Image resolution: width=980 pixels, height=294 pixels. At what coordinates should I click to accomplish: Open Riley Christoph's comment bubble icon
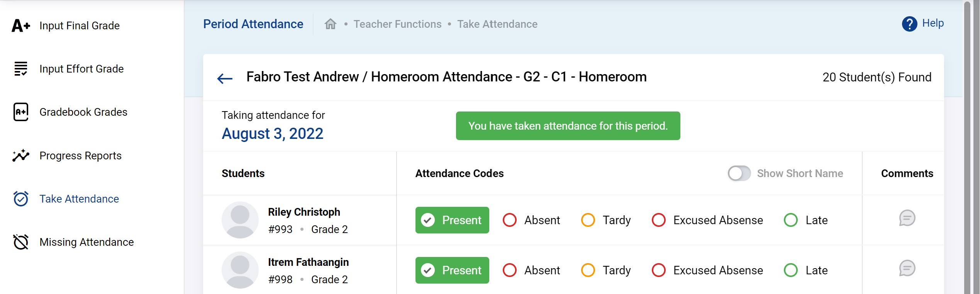click(907, 218)
